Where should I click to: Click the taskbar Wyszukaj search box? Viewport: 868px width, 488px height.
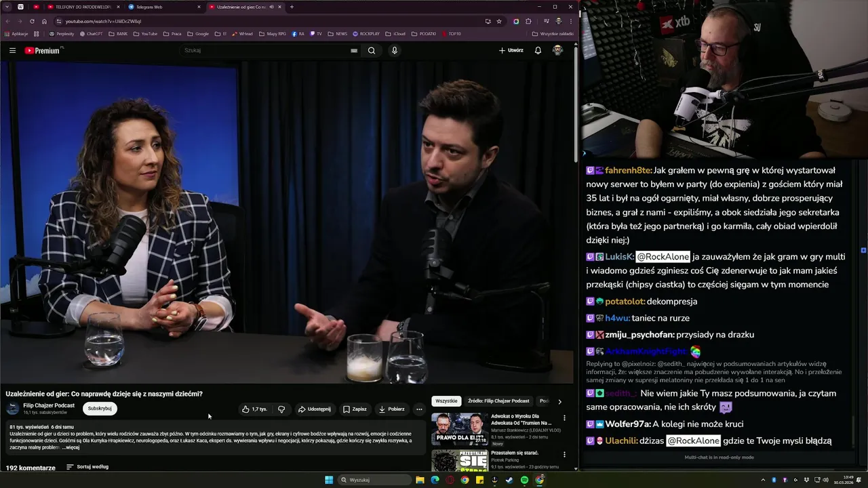pyautogui.click(x=376, y=480)
